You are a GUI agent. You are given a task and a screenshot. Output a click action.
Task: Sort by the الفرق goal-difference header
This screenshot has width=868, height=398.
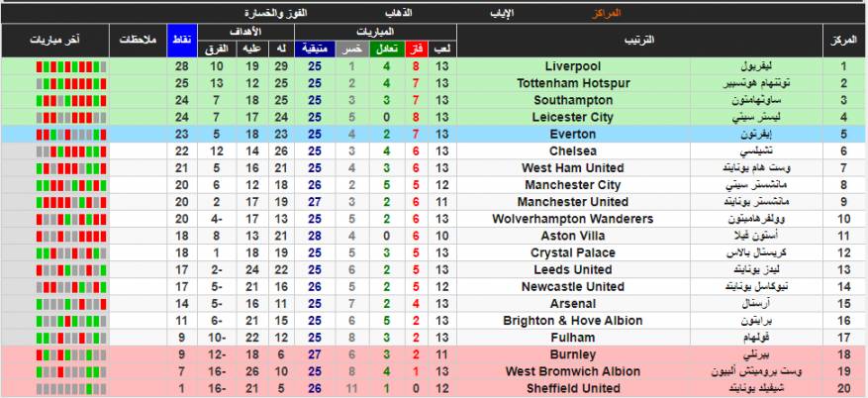(216, 49)
